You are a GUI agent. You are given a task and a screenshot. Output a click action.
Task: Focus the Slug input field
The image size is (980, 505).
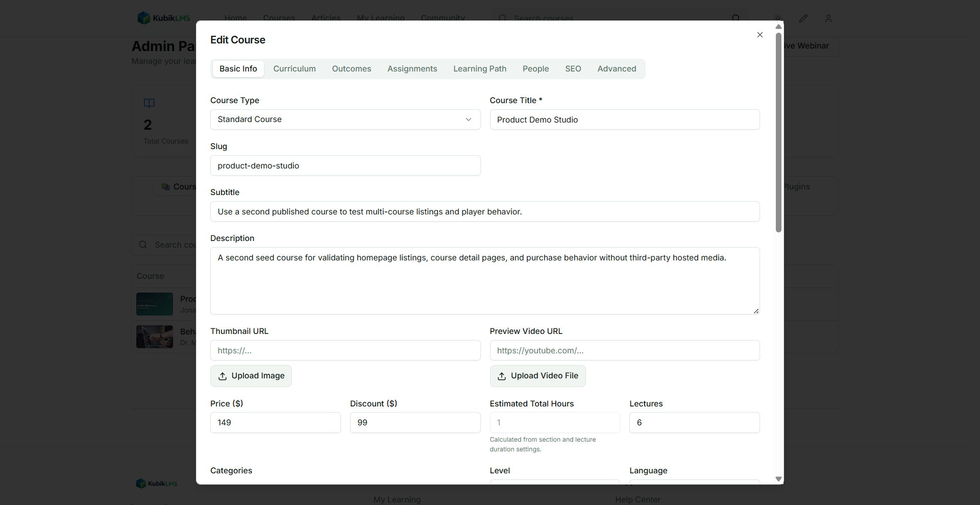point(345,165)
